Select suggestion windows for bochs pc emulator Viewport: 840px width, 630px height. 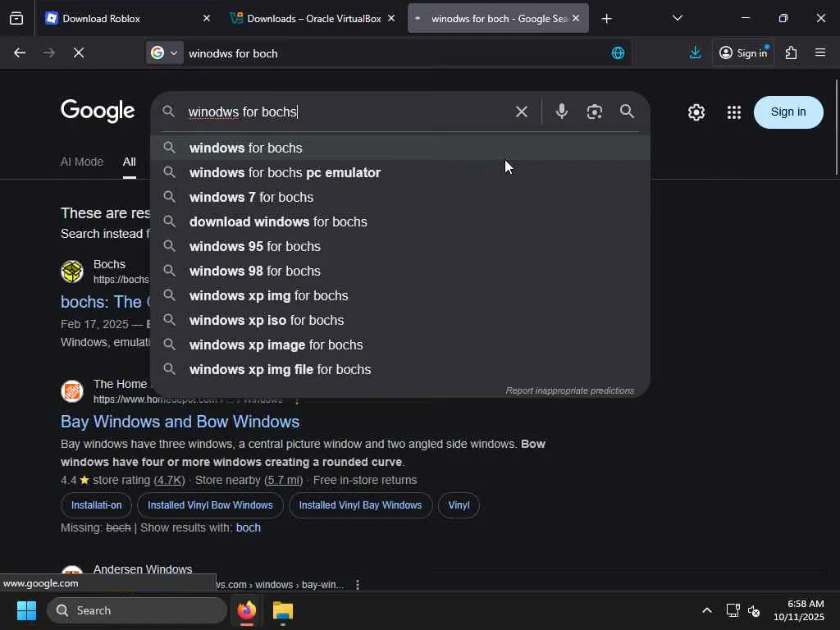coord(400,172)
